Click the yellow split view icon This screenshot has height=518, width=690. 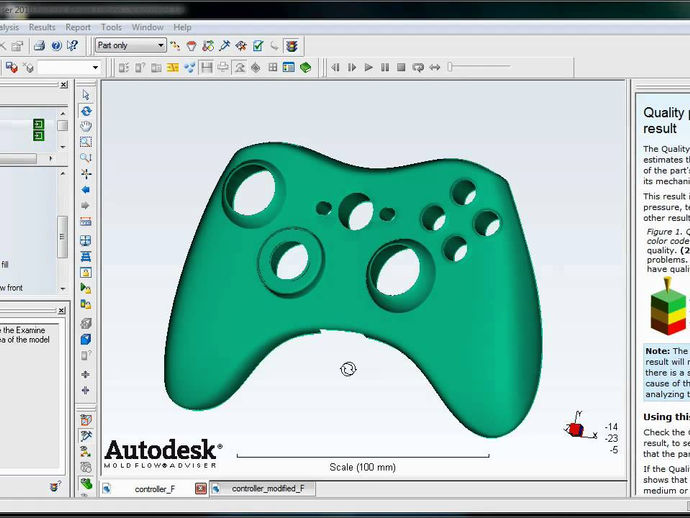click(173, 67)
